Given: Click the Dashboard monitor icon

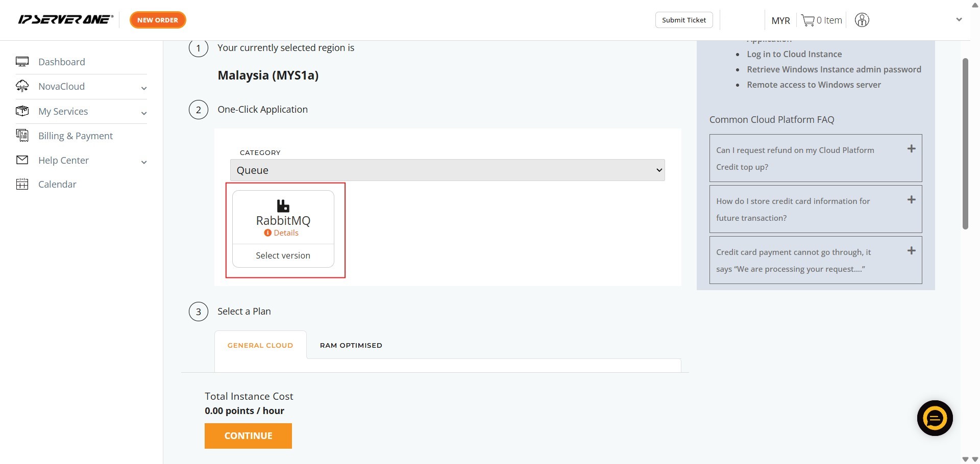Looking at the screenshot, I should (x=22, y=62).
